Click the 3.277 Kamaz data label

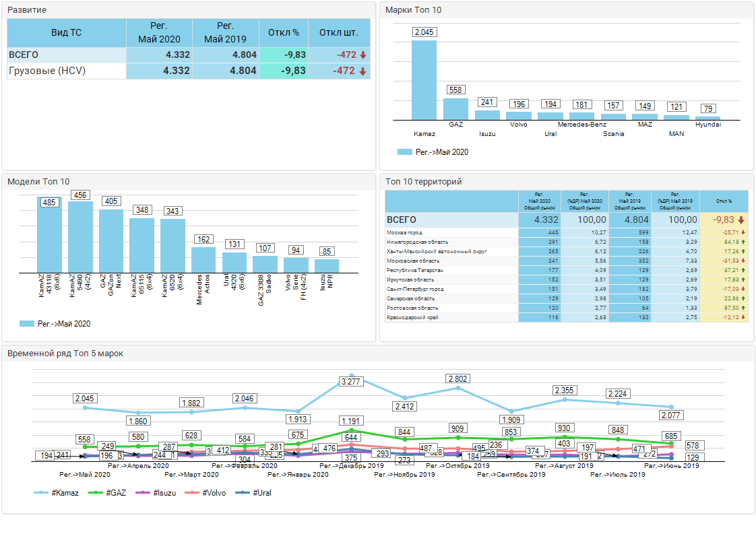point(350,382)
